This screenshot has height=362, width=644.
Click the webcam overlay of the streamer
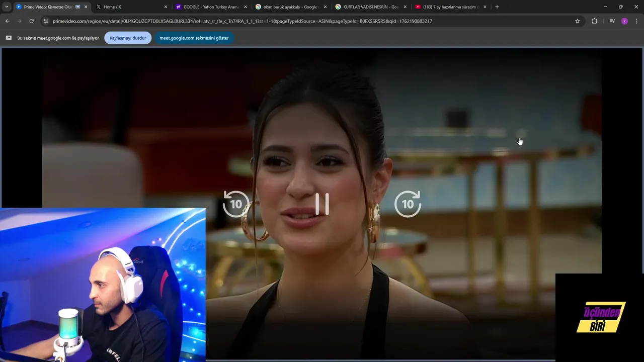coord(103,285)
